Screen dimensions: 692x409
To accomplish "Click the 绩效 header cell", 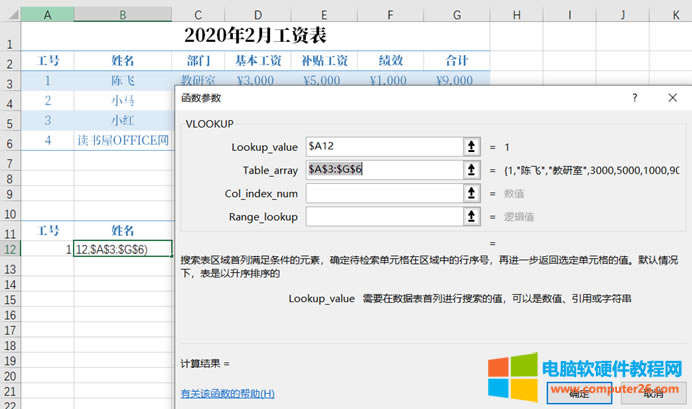I will (x=390, y=60).
